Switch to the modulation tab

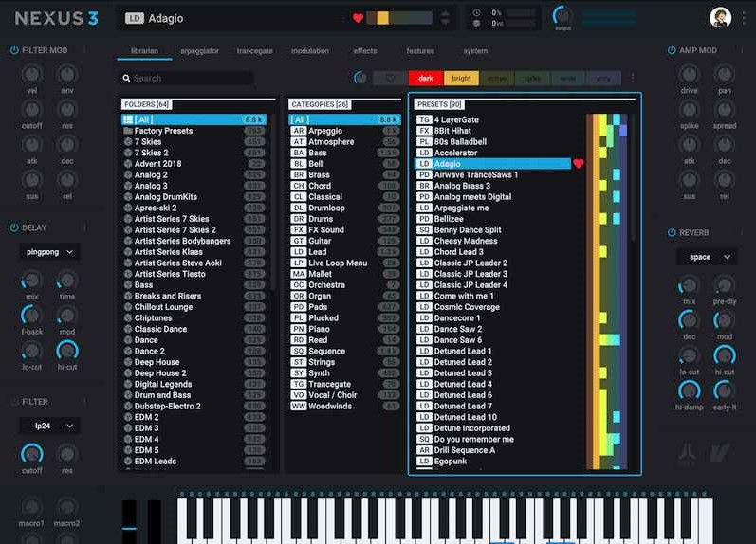click(310, 50)
